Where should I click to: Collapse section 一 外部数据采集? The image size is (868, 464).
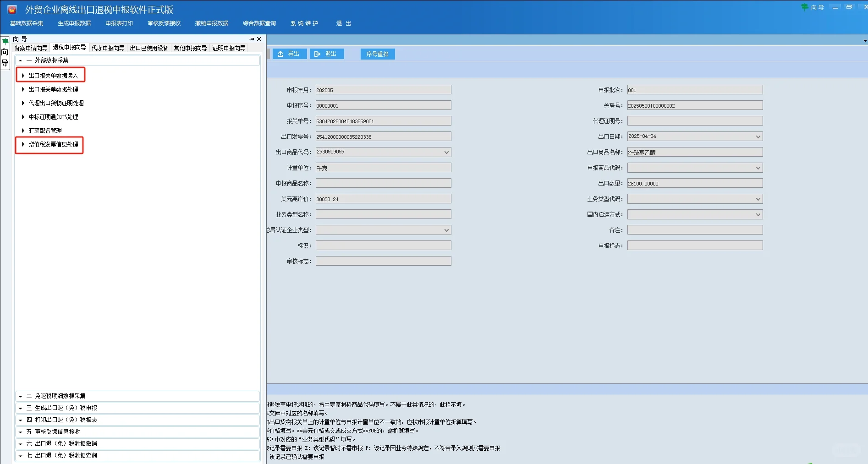[20, 60]
